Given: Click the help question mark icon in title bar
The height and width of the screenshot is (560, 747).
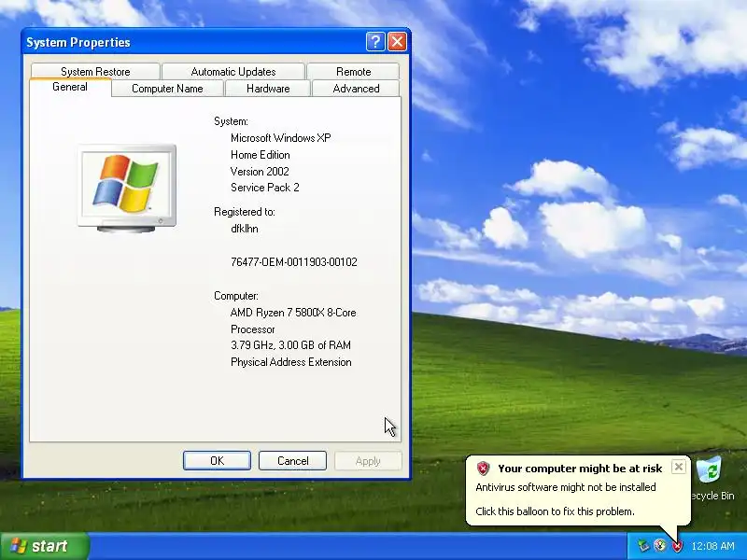Looking at the screenshot, I should (x=375, y=42).
